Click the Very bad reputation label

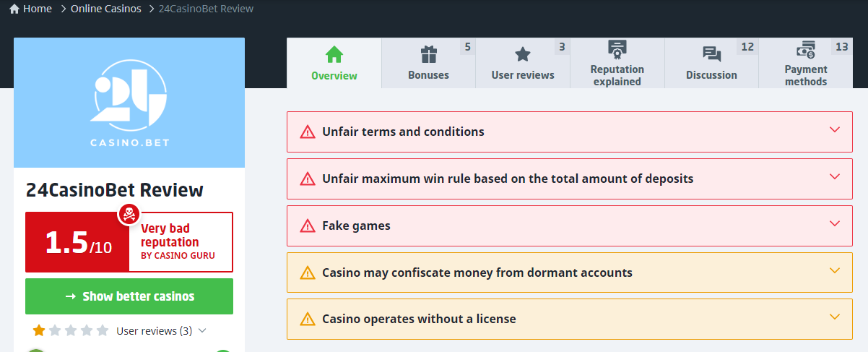click(170, 236)
